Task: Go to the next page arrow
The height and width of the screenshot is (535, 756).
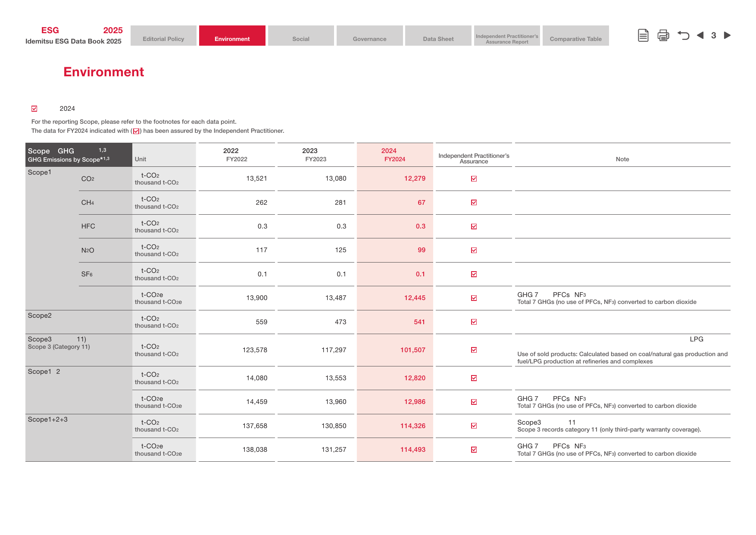Action: click(727, 35)
